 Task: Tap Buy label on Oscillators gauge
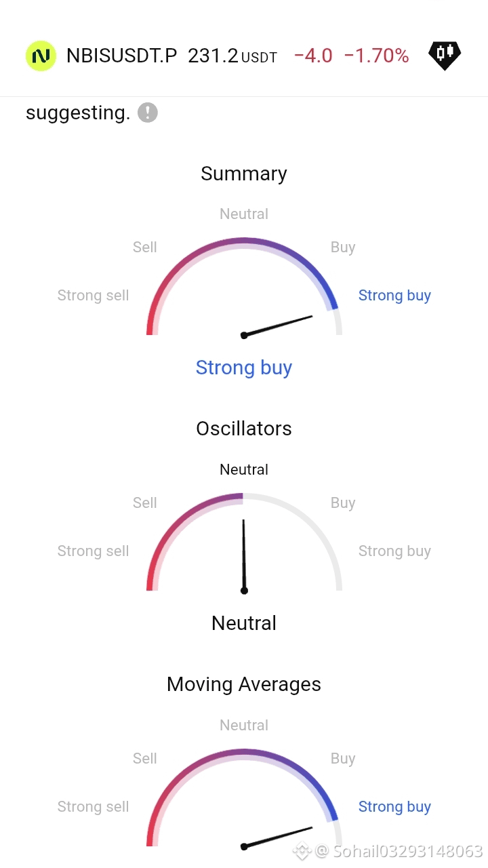click(x=343, y=503)
